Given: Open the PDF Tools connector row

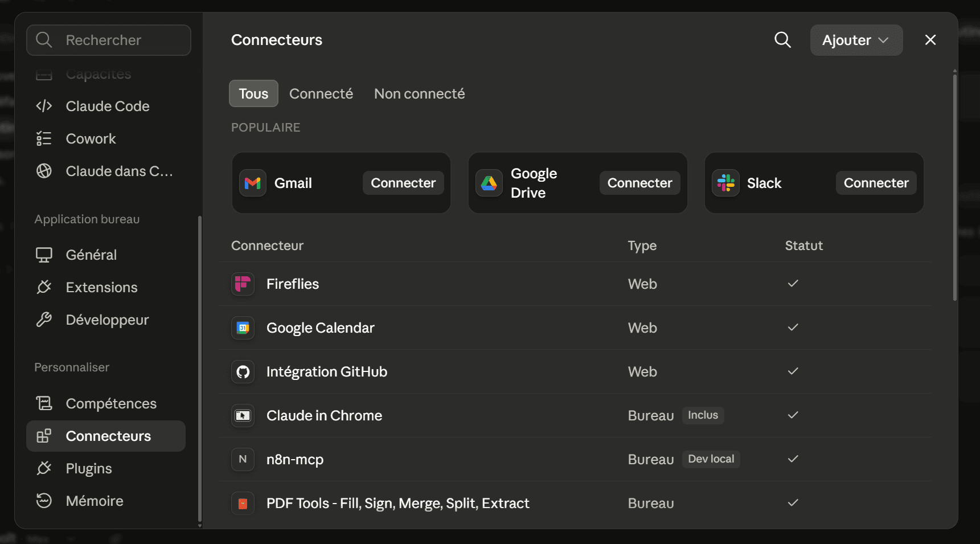Looking at the screenshot, I should click(575, 503).
